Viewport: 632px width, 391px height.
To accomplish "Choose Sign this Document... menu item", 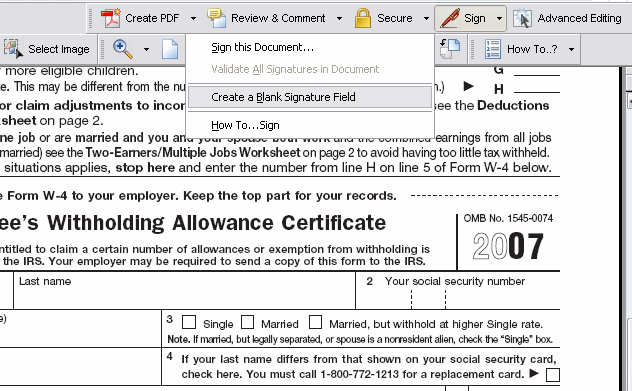I will [x=310, y=47].
